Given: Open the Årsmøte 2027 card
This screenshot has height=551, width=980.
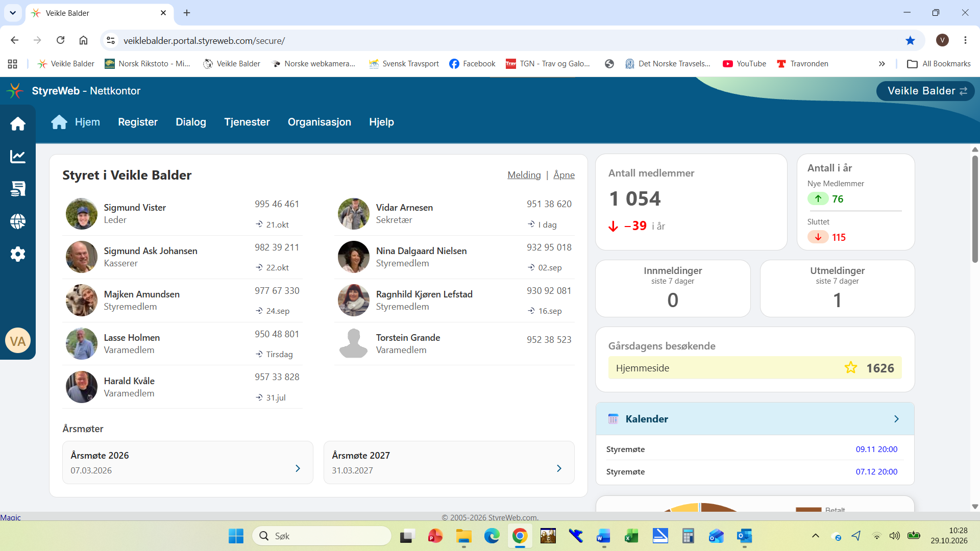Looking at the screenshot, I should pos(449,462).
